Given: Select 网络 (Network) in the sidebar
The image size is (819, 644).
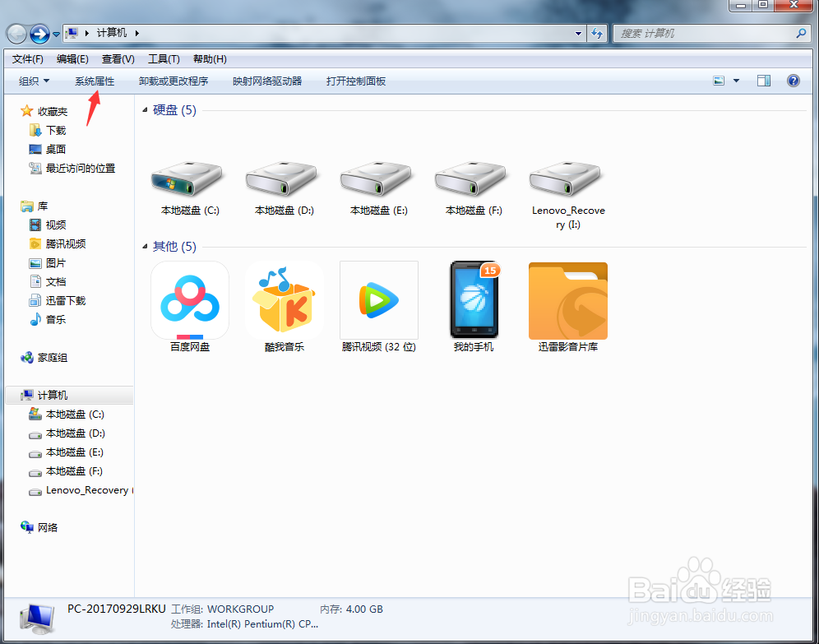Looking at the screenshot, I should coord(48,527).
